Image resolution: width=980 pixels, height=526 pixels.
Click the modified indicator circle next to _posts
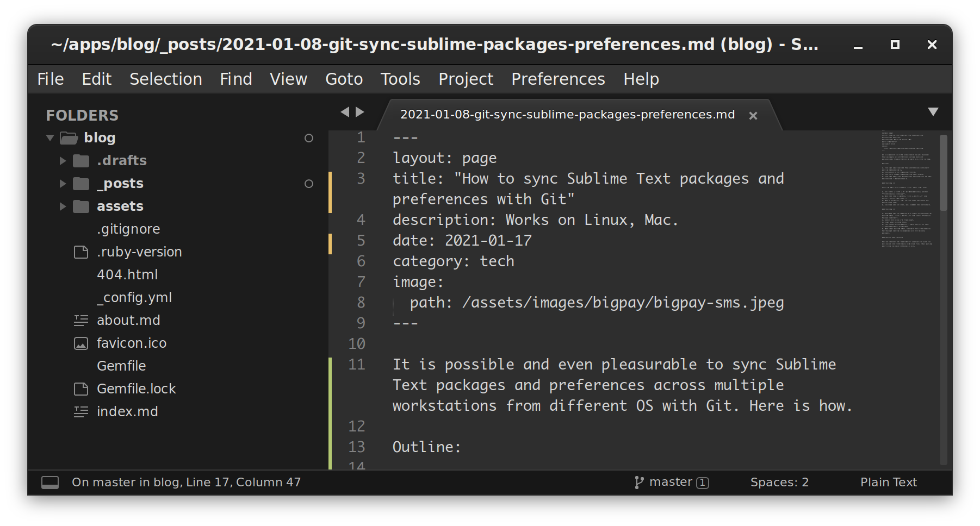309,184
